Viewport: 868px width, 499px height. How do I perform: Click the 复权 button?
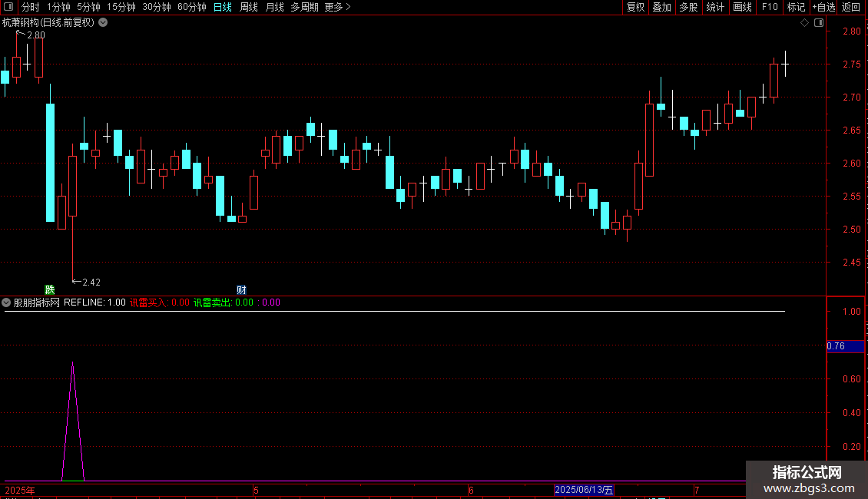click(635, 7)
